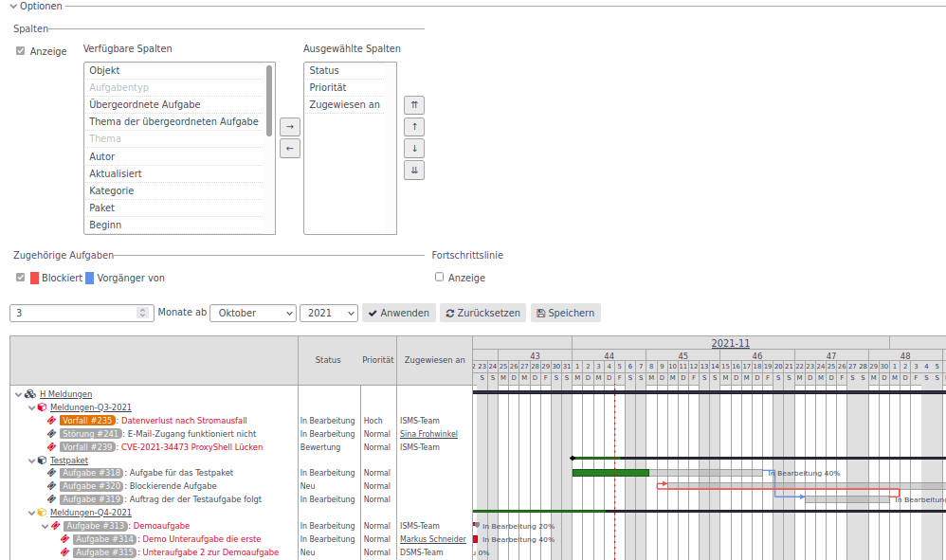
Task: Collapse the Meldungen-Q3-2021 node
Action: click(32, 407)
